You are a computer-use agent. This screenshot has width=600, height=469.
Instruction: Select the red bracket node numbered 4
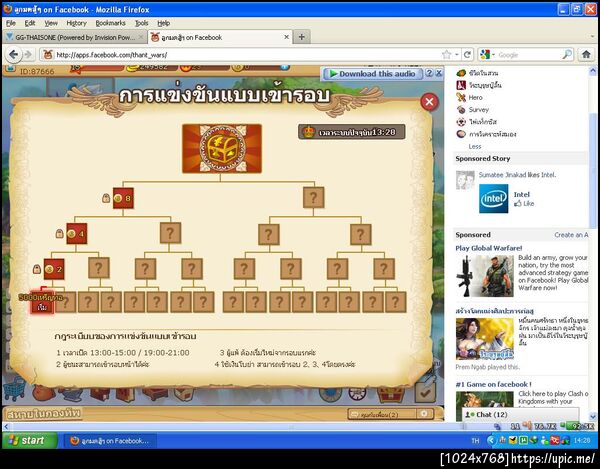point(77,233)
